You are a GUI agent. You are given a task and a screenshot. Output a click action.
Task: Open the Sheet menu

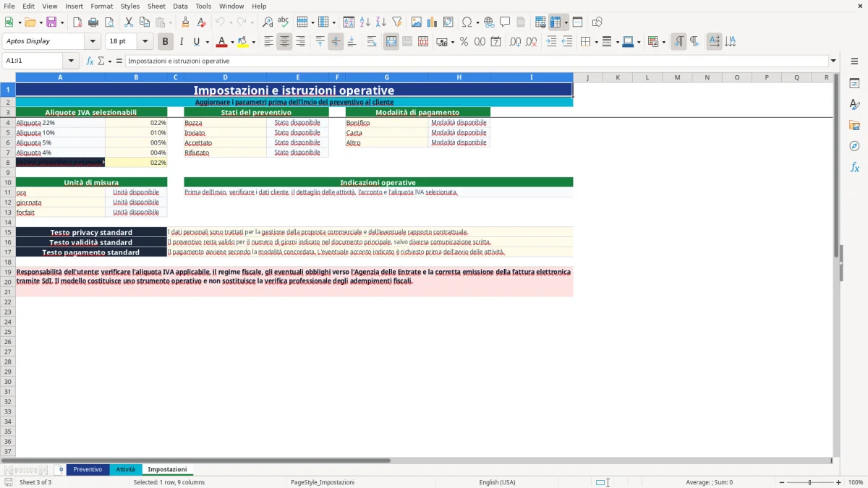[156, 6]
